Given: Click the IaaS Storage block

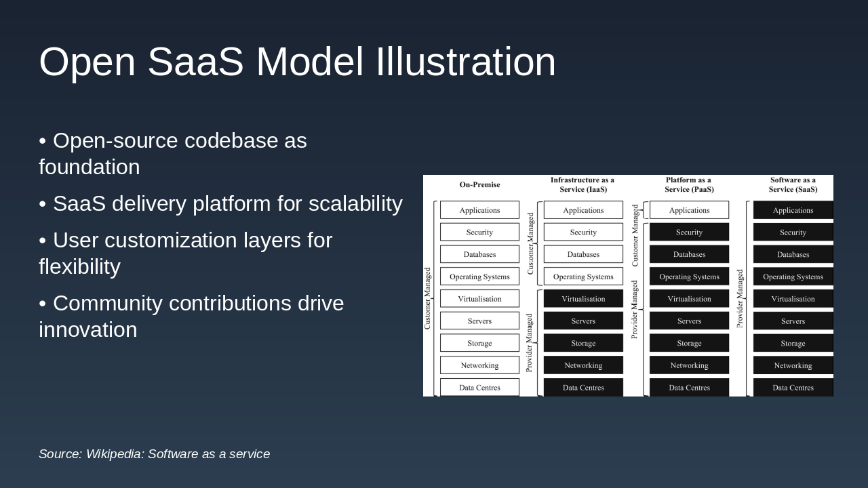Looking at the screenshot, I should pyautogui.click(x=583, y=342).
